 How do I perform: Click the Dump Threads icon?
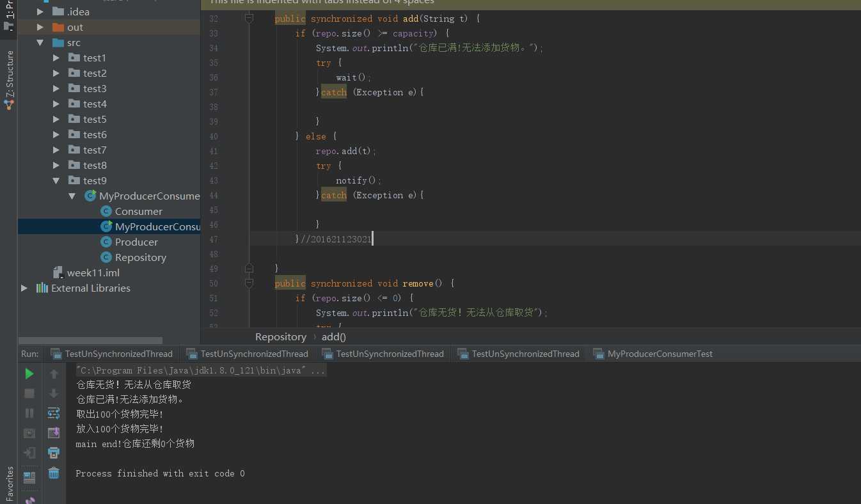pos(29,433)
